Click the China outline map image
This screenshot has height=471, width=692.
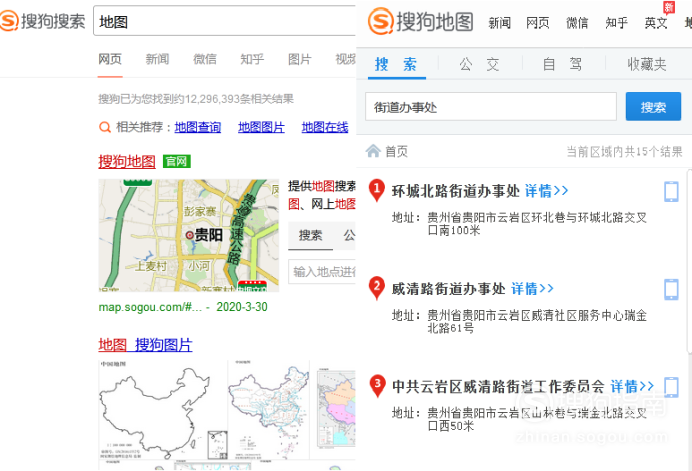click(x=162, y=411)
